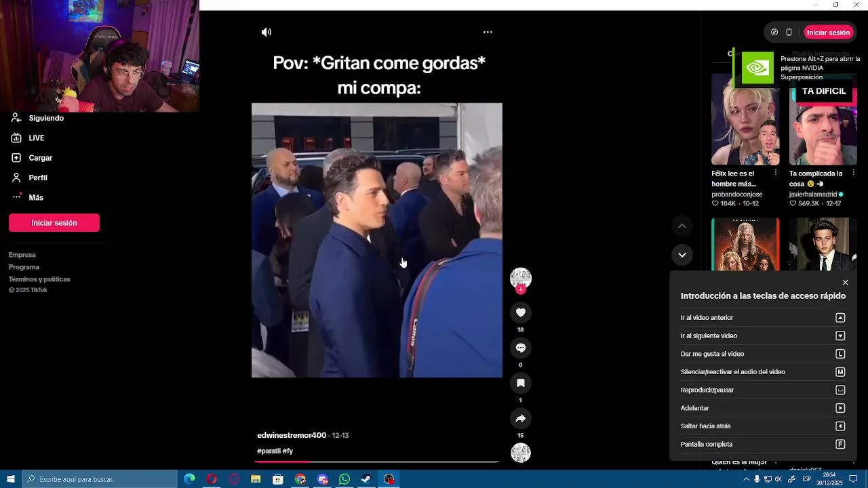Open probandoconjose creator link
The image size is (868, 488).
[736, 194]
